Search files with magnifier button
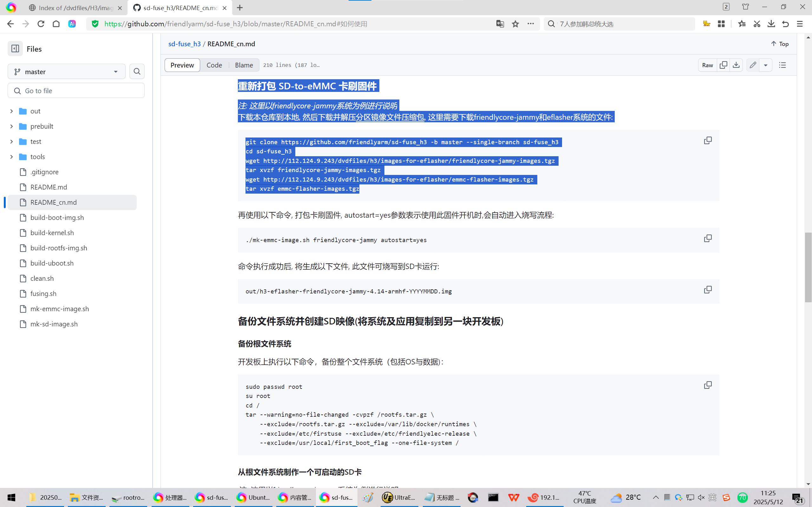812x507 pixels. click(x=137, y=71)
